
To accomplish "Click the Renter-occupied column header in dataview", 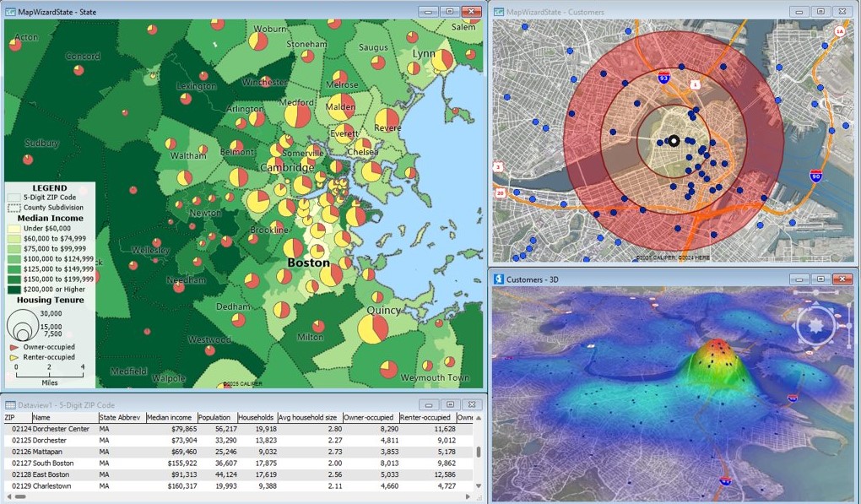I will 426,417.
